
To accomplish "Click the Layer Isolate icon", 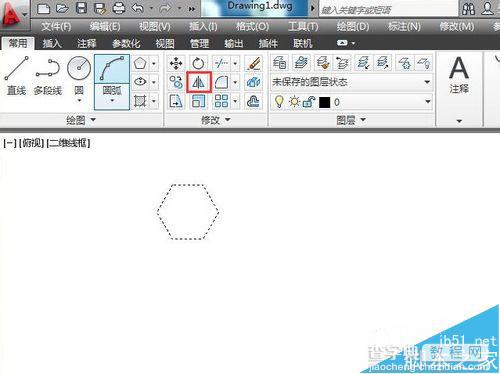I will 363,63.
